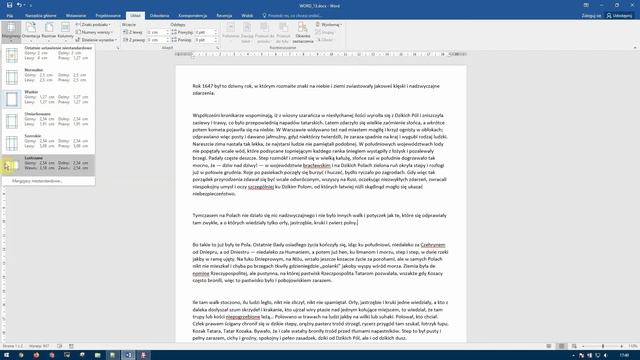Open the Akapit dialog launcher
Screen dimensions: 640x360
pos(218,48)
